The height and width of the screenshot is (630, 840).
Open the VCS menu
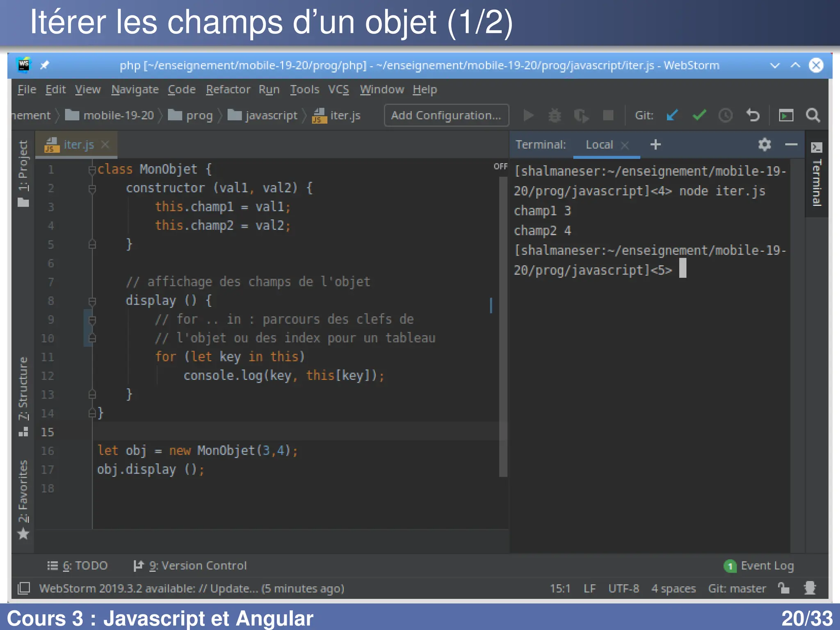pos(338,89)
